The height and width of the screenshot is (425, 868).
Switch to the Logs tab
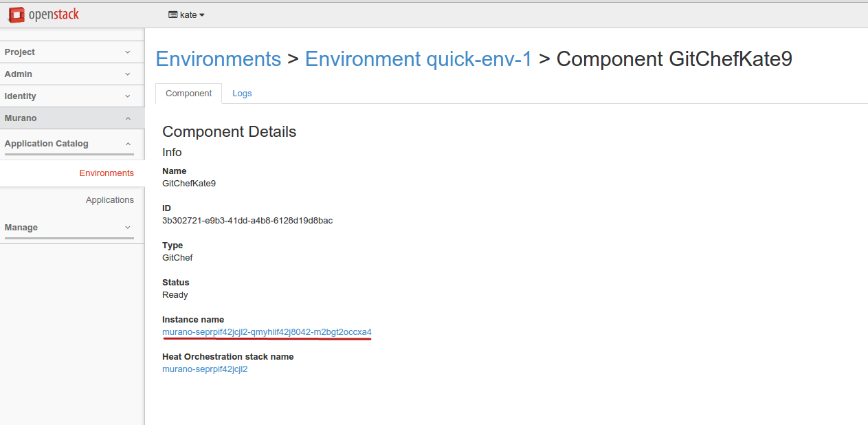click(242, 94)
